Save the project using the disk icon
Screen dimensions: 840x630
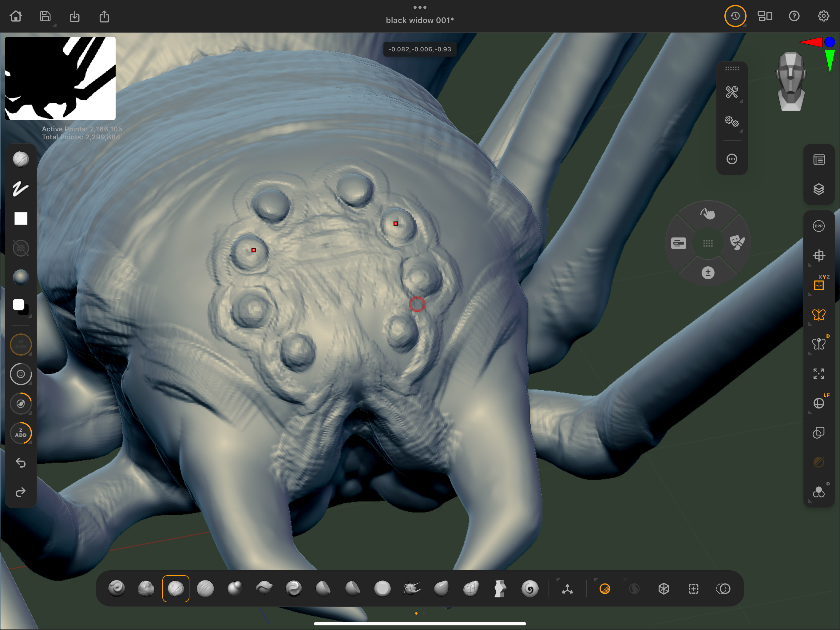click(46, 16)
